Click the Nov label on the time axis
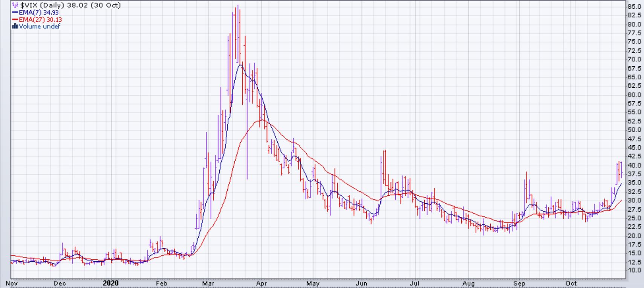 [x=11, y=283]
